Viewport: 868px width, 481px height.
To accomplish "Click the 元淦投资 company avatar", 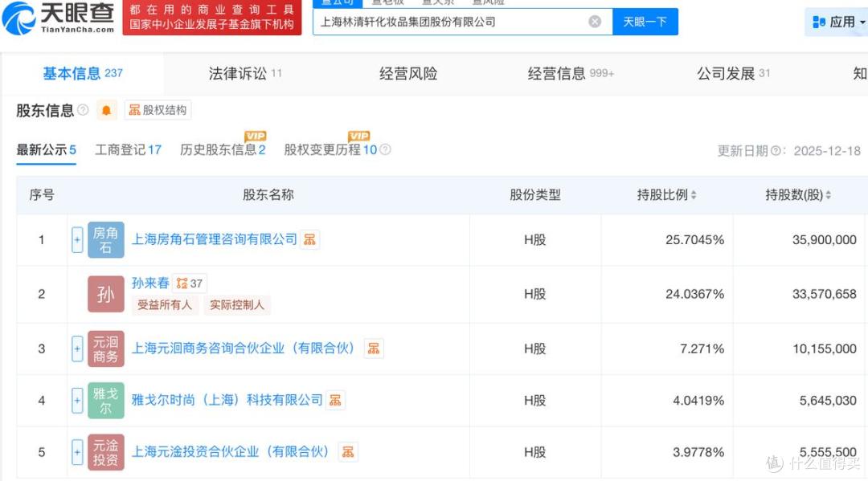I will pyautogui.click(x=106, y=452).
